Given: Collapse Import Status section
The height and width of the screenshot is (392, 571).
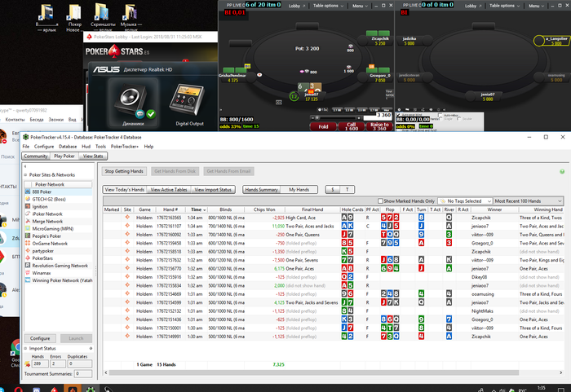Looking at the screenshot, I should point(25,349).
